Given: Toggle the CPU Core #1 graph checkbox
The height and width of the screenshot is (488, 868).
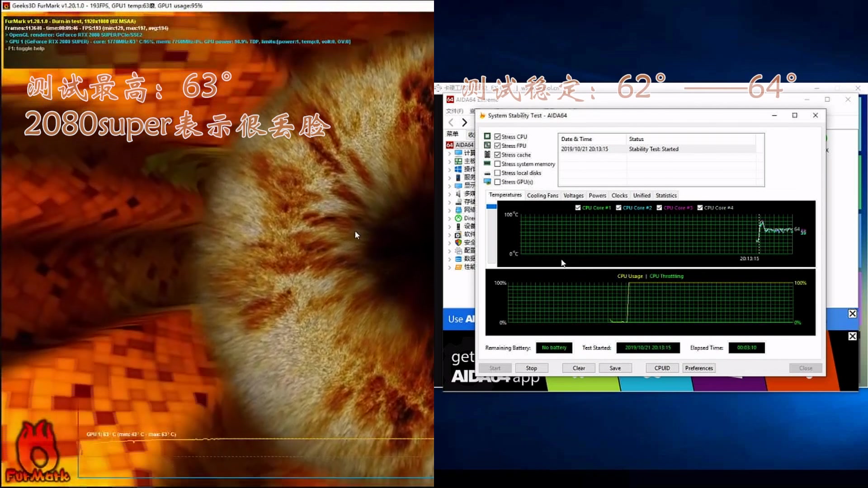Looking at the screenshot, I should (x=578, y=207).
